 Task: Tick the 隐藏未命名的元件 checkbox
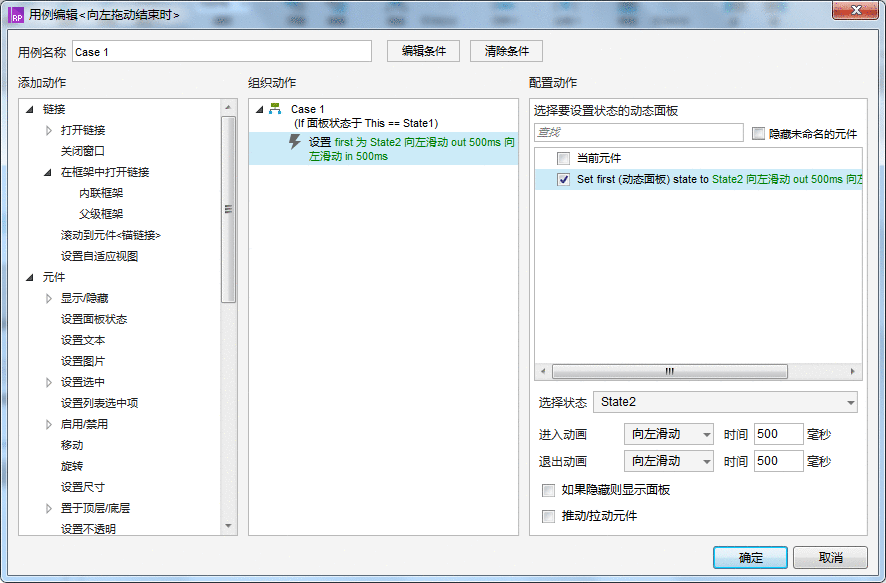click(758, 133)
